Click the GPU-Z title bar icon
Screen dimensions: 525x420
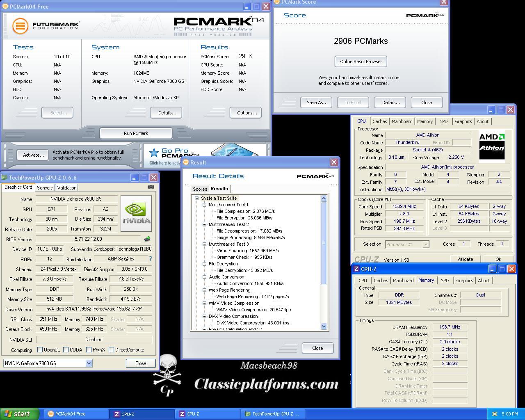coord(5,177)
